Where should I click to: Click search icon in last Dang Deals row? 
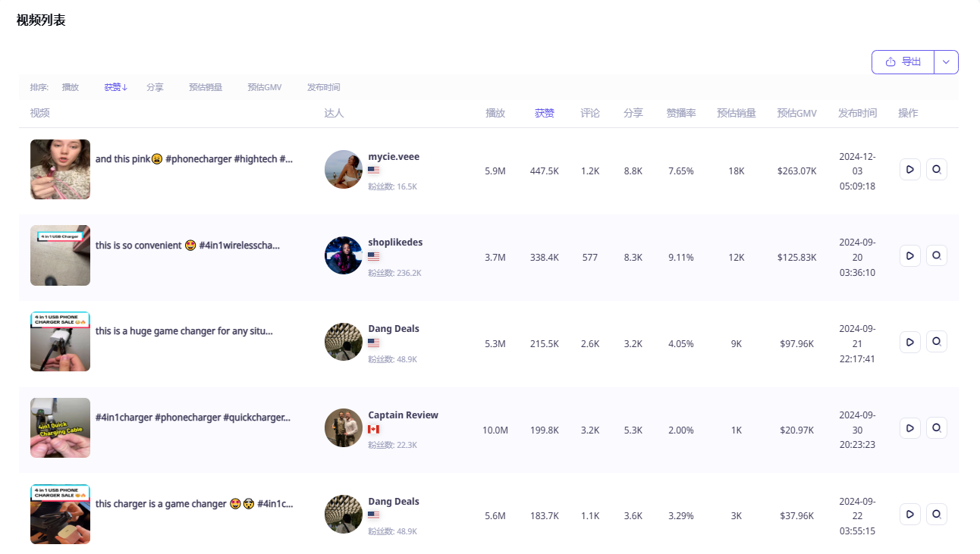pyautogui.click(x=937, y=515)
